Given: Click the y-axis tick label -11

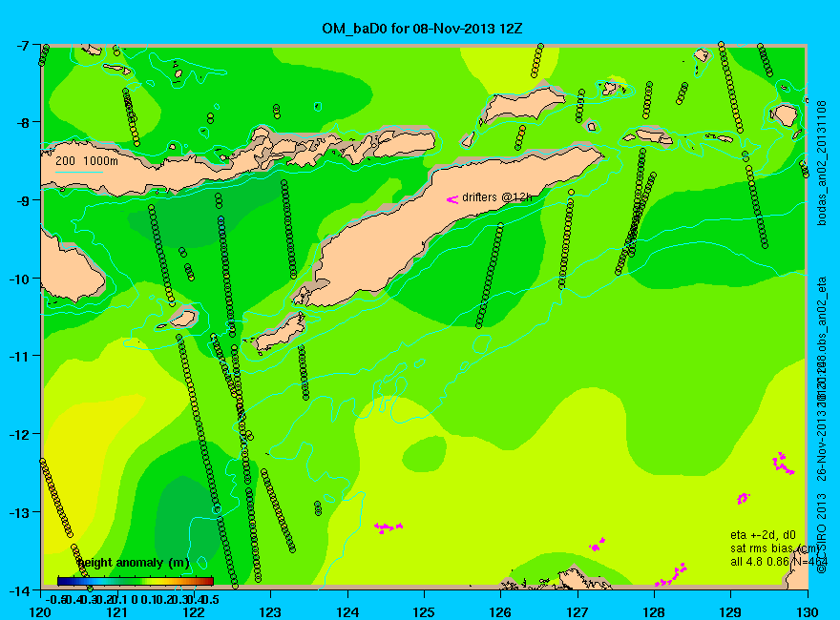Looking at the screenshot, I should point(18,356).
